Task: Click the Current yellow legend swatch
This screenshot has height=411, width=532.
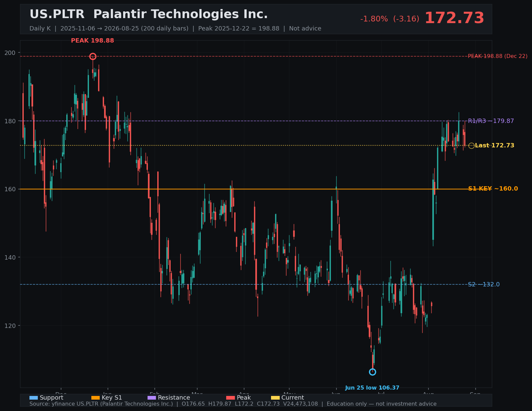Action: (275, 398)
